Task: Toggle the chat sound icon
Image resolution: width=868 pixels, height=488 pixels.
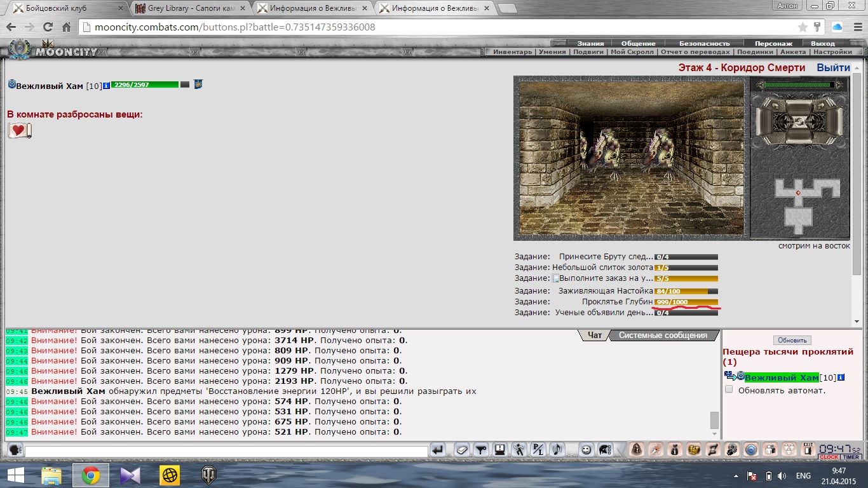Action: coord(557,450)
